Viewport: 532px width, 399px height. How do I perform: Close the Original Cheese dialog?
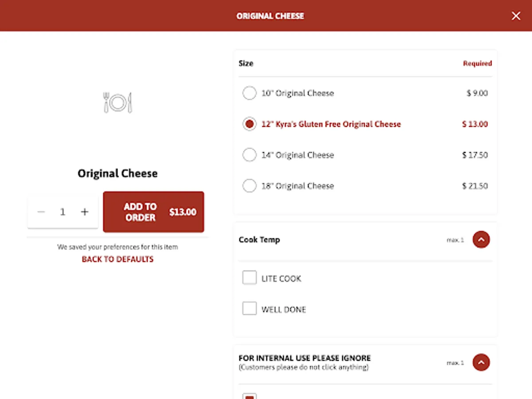coord(516,16)
